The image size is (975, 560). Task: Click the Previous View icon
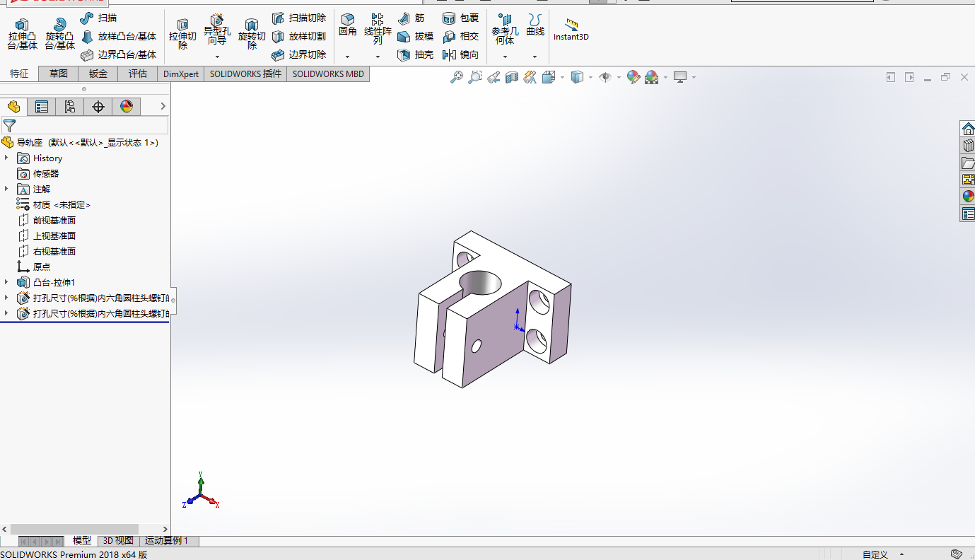tap(494, 77)
